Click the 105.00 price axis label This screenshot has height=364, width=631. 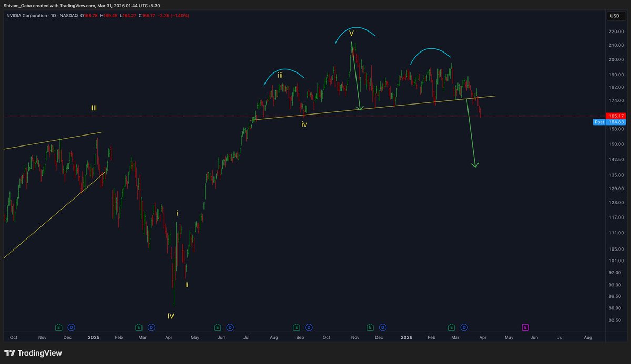click(616, 249)
